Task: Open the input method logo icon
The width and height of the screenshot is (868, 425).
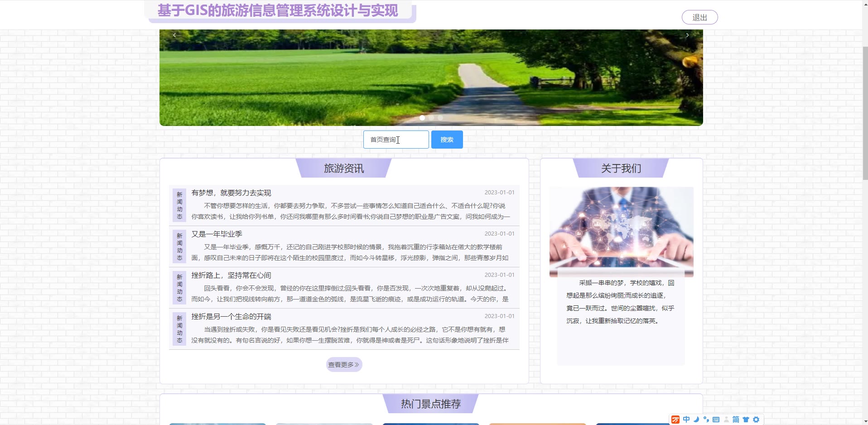Action: point(675,420)
